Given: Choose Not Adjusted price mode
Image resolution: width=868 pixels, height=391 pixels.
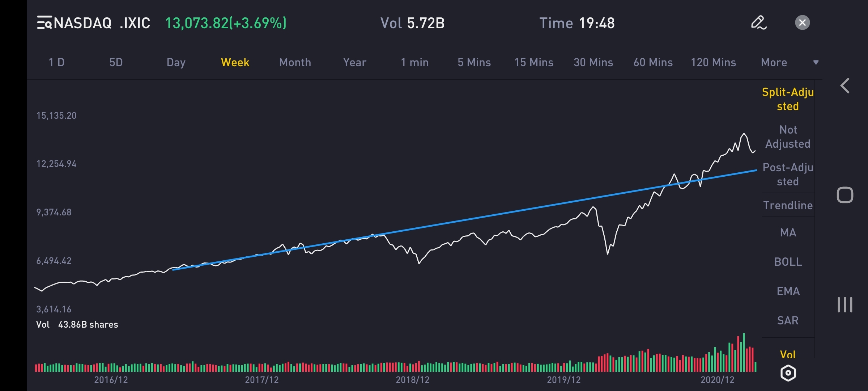Looking at the screenshot, I should (x=788, y=136).
